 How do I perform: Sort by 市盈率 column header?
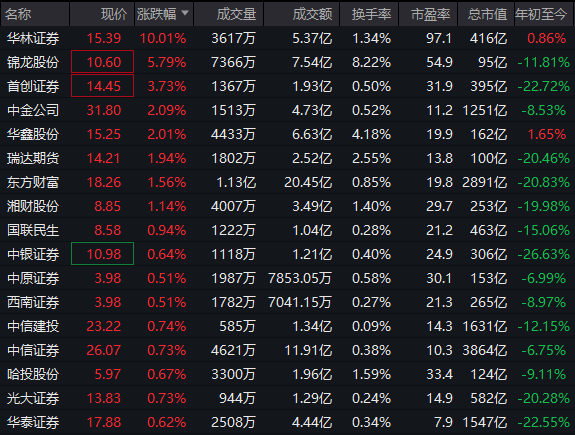tap(428, 14)
